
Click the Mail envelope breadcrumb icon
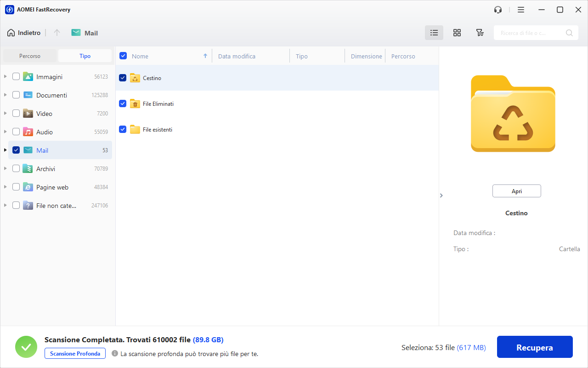point(76,33)
